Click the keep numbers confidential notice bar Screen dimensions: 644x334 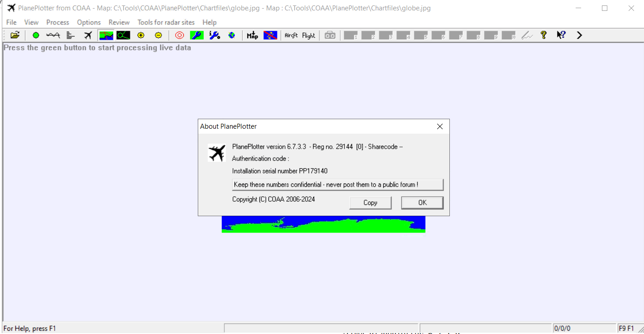[338, 185]
